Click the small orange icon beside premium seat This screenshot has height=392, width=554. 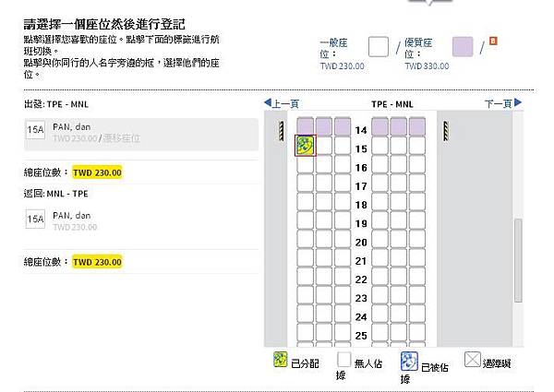[x=492, y=41]
